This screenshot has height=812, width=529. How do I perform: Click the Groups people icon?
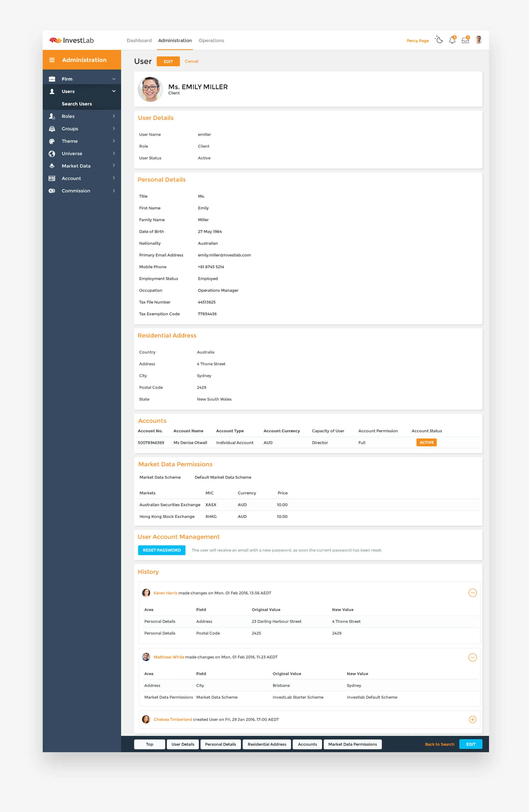[52, 129]
